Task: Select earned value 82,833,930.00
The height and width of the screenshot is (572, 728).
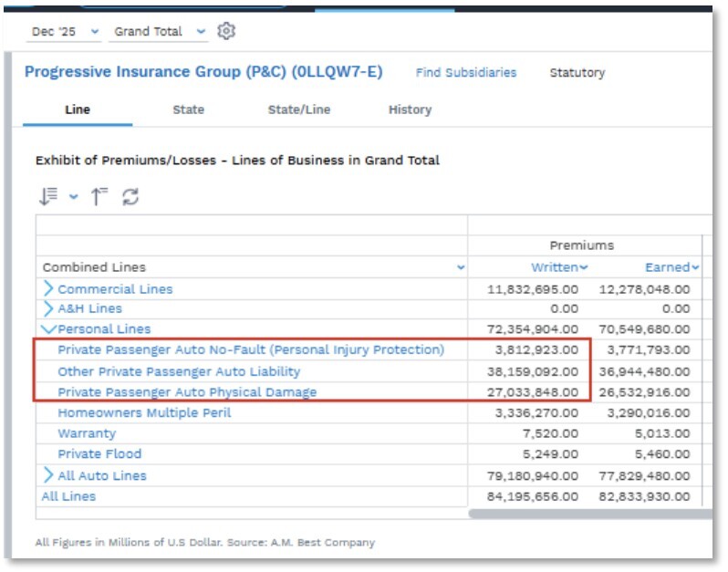Action: (644, 496)
